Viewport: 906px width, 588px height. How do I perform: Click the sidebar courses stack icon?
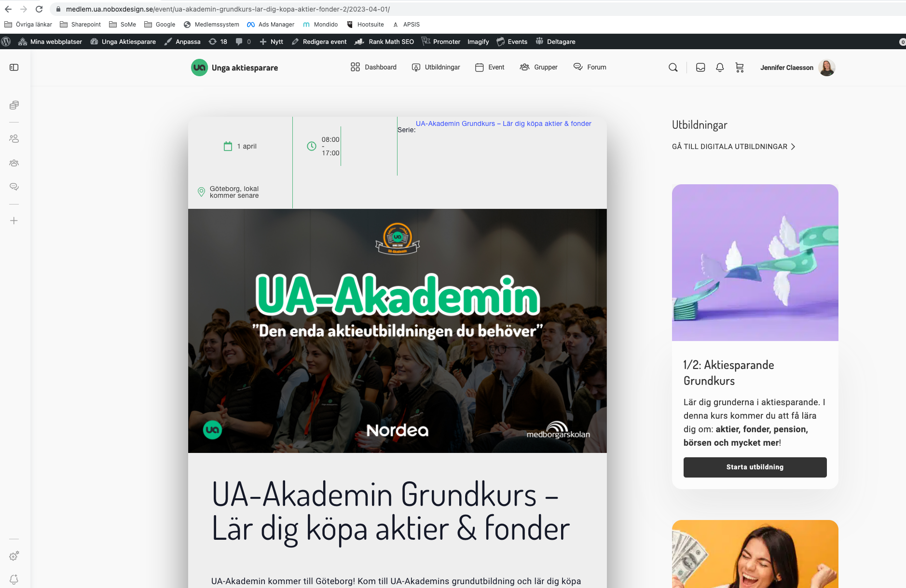14,105
